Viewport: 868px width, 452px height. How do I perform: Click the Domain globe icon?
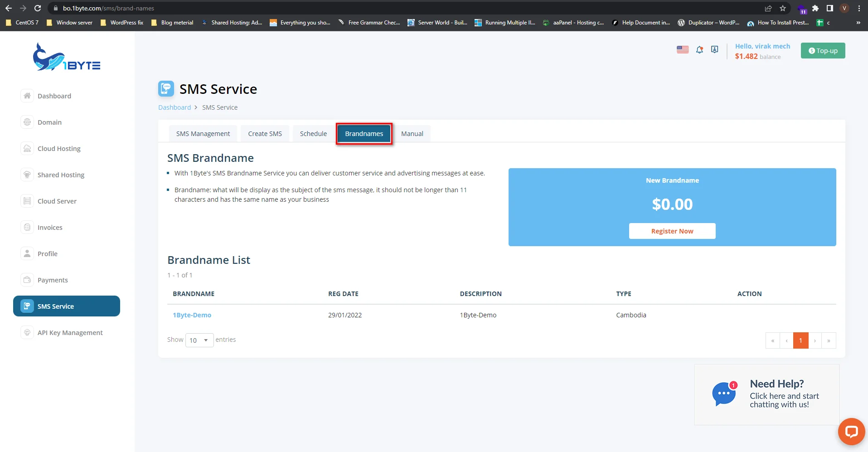(x=27, y=122)
